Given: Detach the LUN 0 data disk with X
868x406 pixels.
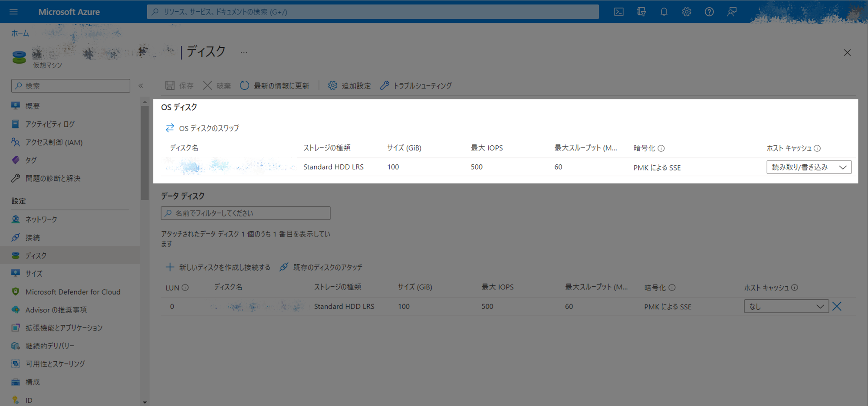Looking at the screenshot, I should click(837, 306).
